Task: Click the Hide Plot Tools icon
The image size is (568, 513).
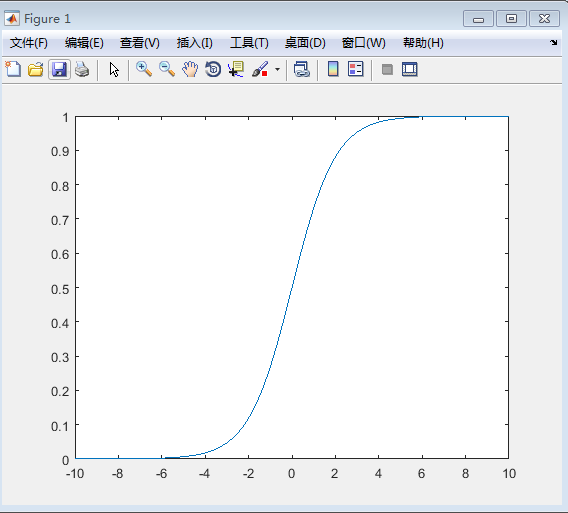Action: click(x=387, y=69)
